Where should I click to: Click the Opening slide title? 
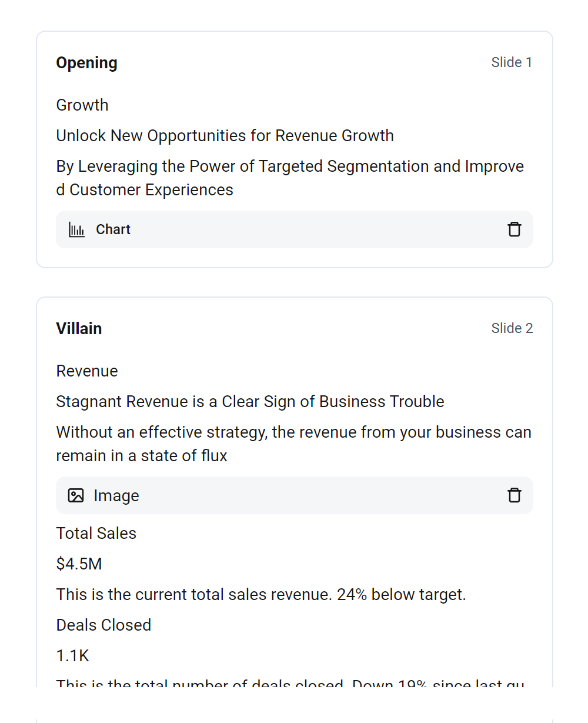point(86,63)
